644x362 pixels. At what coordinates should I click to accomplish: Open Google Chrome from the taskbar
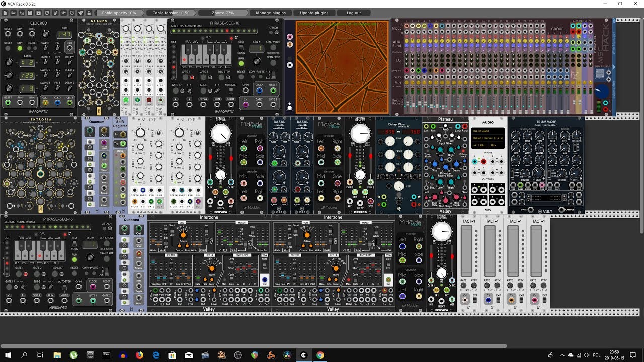pyautogui.click(x=320, y=355)
